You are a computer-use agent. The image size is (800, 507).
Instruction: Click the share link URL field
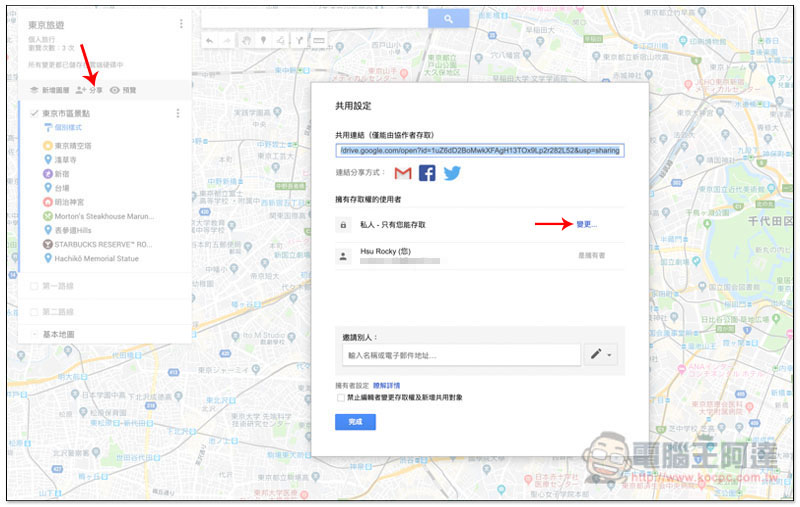(x=480, y=150)
